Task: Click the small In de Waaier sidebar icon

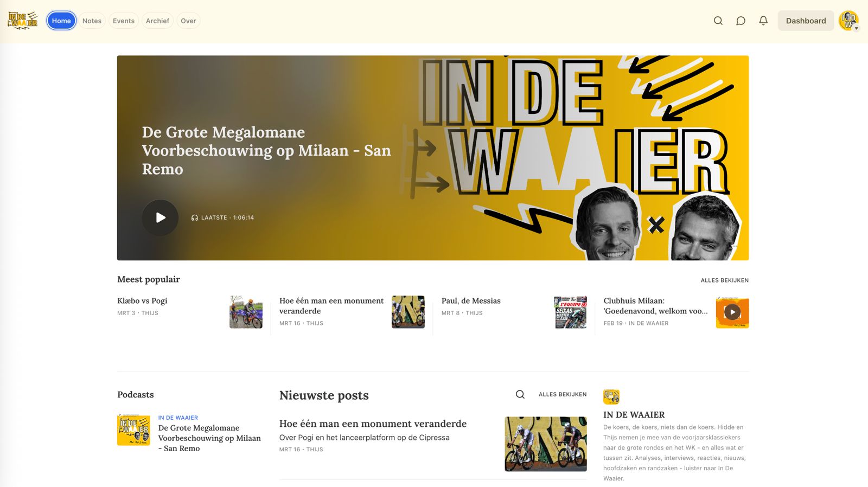Action: click(x=611, y=397)
